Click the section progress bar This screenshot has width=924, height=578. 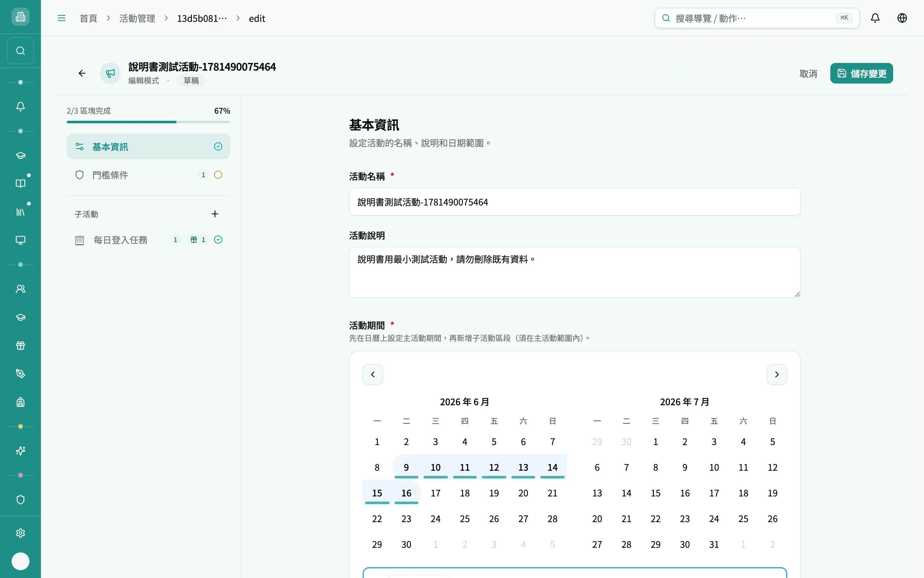coord(148,122)
